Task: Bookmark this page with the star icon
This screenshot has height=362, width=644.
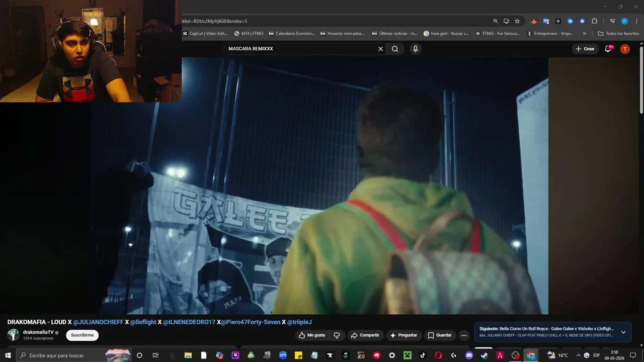Action: [517, 21]
